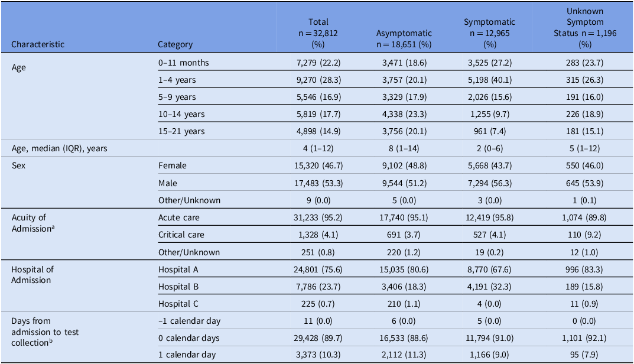This screenshot has width=634, height=364.
Task: Select the Hospital of Admission row label
Action: point(32,274)
